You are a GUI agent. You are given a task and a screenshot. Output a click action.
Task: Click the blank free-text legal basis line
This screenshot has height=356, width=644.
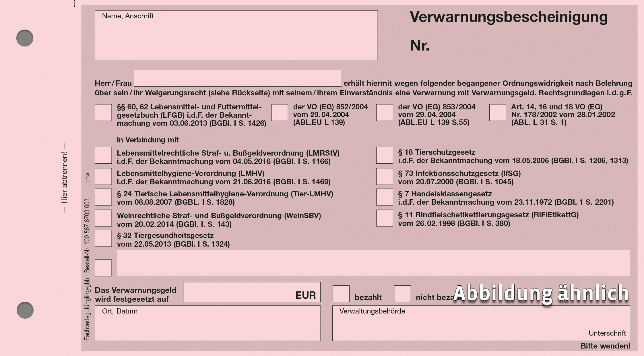[x=374, y=263]
